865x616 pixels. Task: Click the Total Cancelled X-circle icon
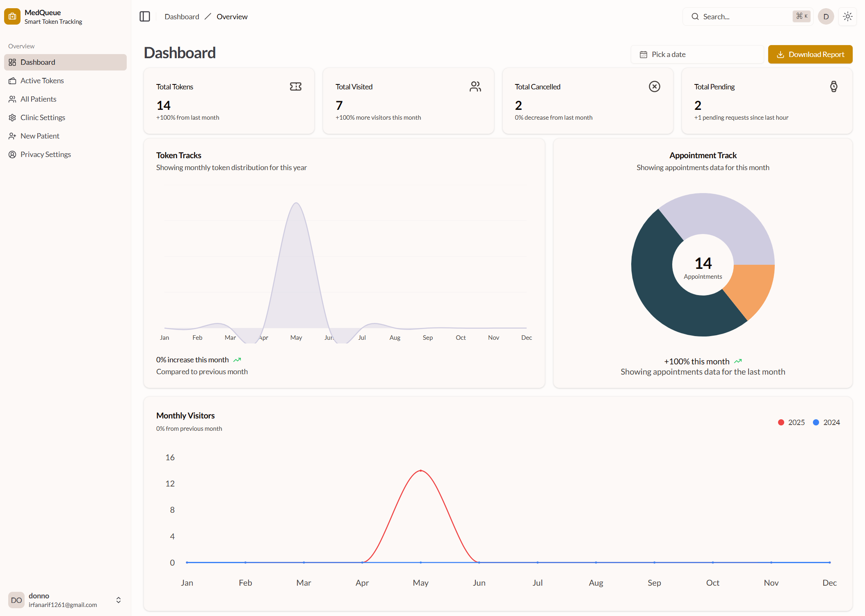coord(654,86)
